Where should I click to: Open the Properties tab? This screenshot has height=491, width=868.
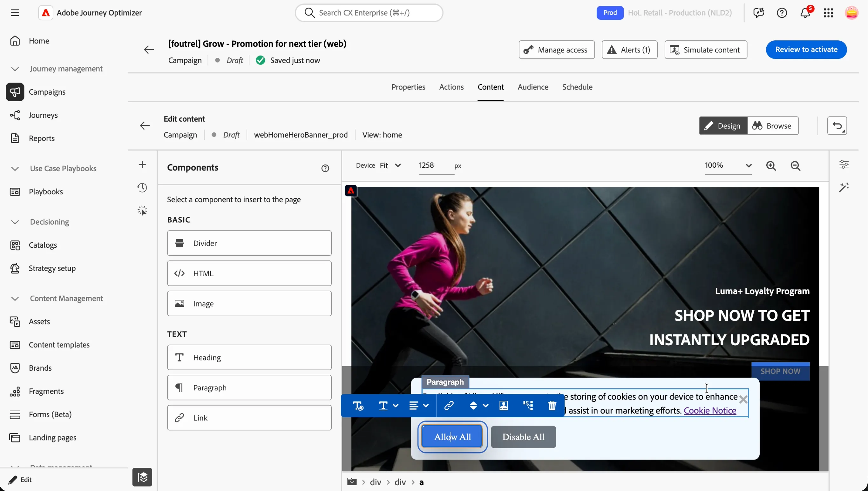408,87
